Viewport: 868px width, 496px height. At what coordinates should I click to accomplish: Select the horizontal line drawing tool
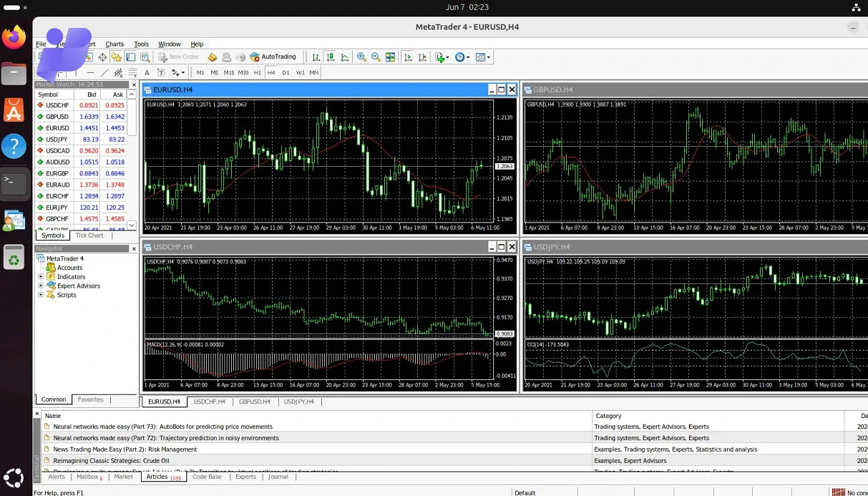[x=90, y=72]
